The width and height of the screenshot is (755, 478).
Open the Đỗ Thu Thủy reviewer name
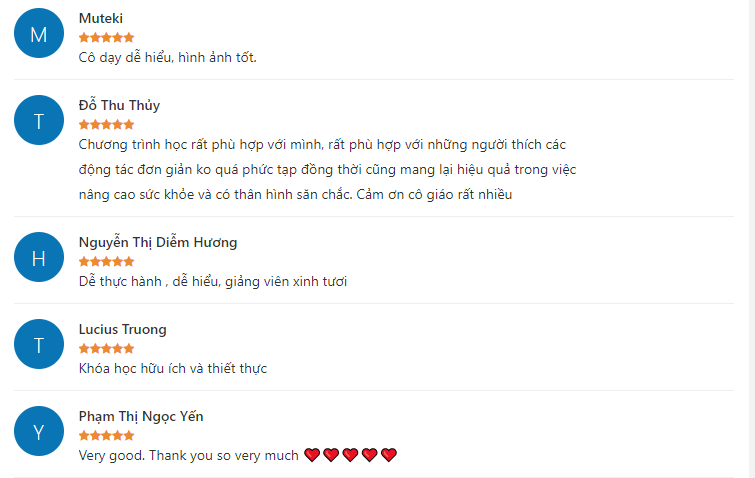click(x=119, y=105)
